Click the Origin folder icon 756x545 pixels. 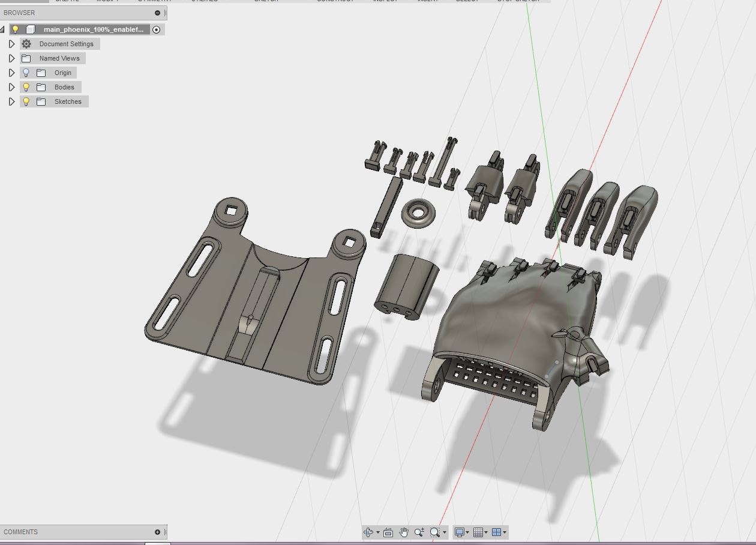click(41, 73)
